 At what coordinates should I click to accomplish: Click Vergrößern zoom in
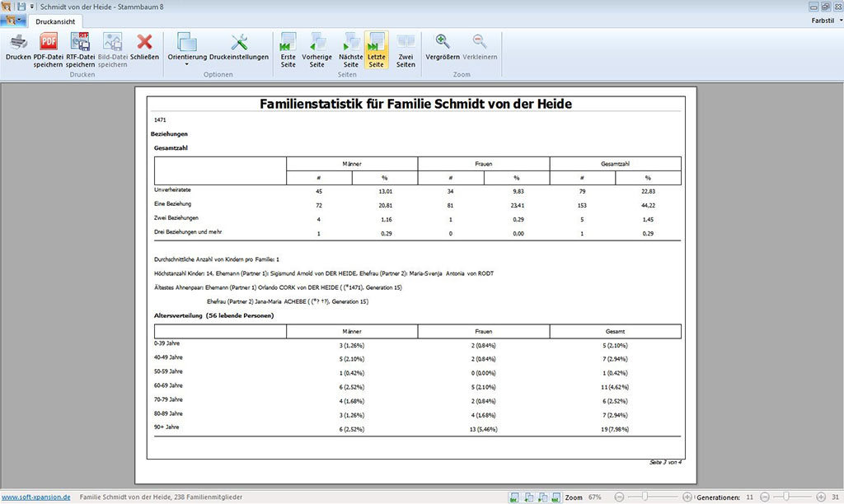tap(443, 47)
